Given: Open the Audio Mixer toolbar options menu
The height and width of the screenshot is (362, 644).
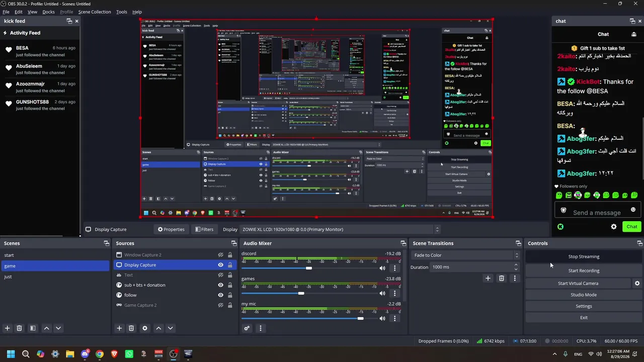Looking at the screenshot, I should coord(261,328).
